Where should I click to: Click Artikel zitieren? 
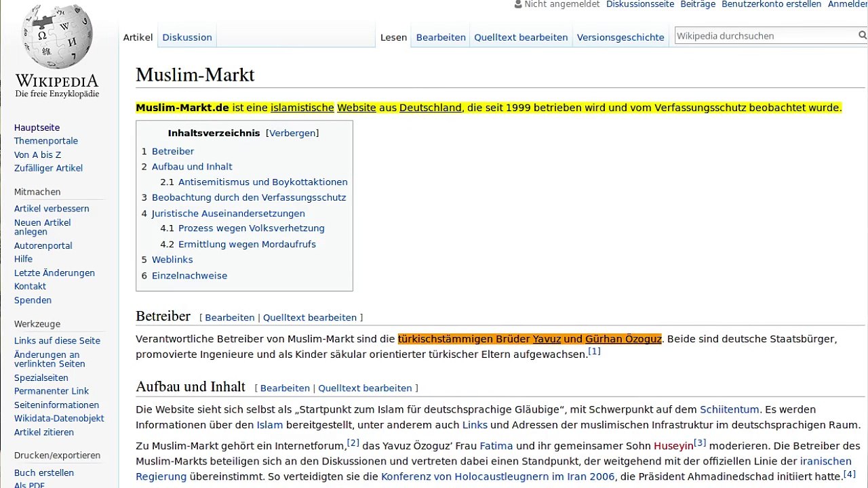tap(44, 432)
